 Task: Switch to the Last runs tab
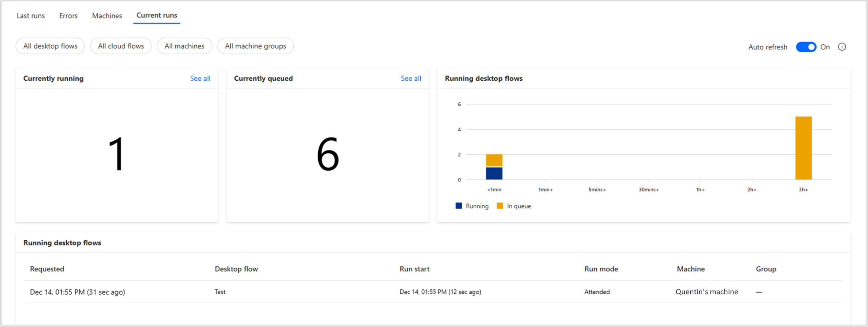point(31,16)
